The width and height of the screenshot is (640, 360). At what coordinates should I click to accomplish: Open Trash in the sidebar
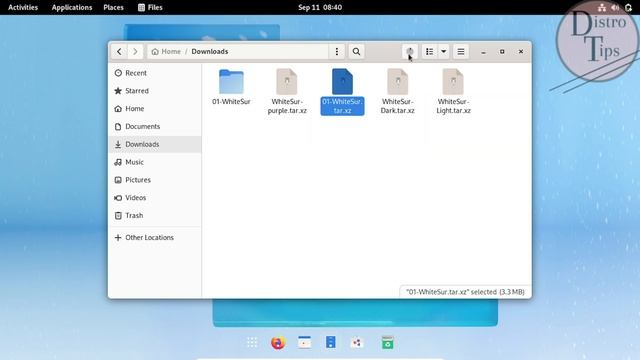tap(155, 216)
